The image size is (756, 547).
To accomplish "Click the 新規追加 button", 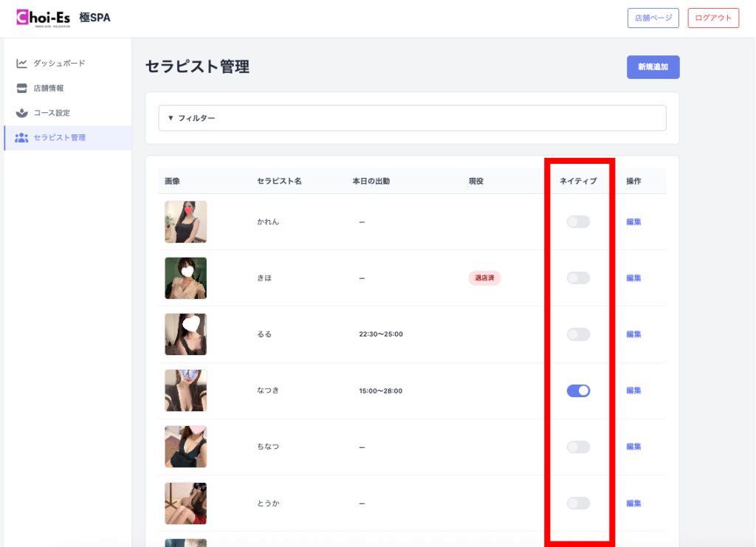I will [653, 67].
